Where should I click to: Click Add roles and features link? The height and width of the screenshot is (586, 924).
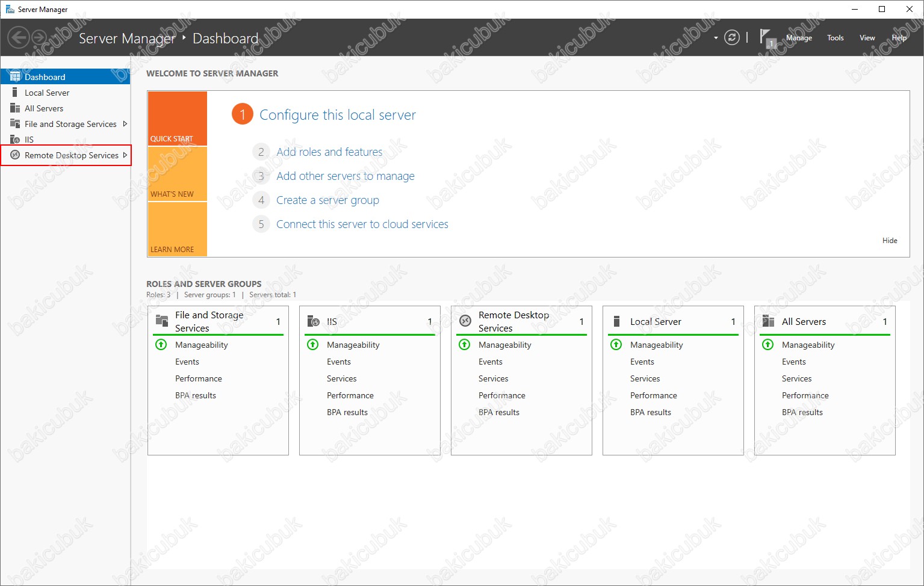(x=329, y=152)
